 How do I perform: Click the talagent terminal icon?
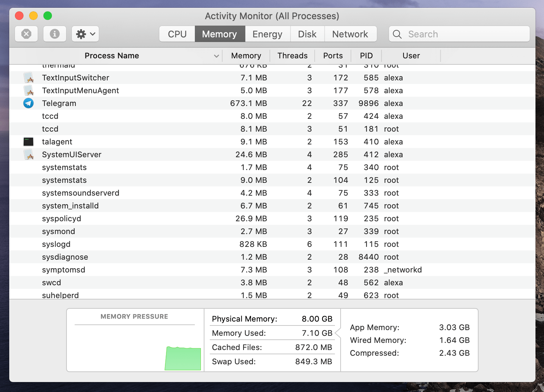point(28,142)
